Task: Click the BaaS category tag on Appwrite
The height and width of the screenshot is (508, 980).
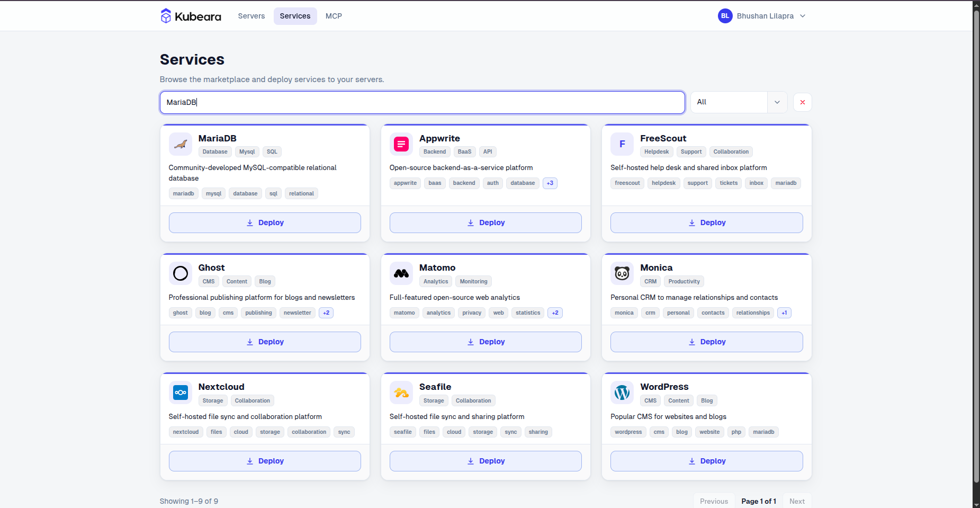Action: 464,152
